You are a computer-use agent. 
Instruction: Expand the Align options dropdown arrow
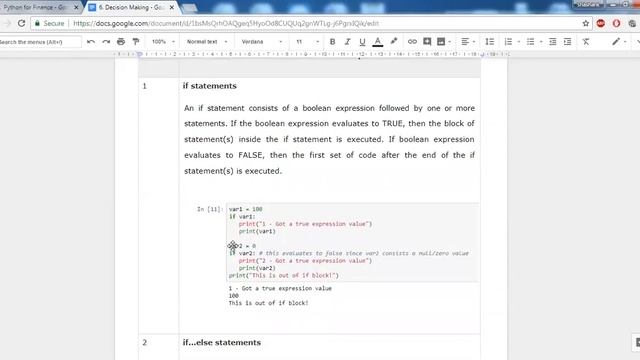(473, 42)
